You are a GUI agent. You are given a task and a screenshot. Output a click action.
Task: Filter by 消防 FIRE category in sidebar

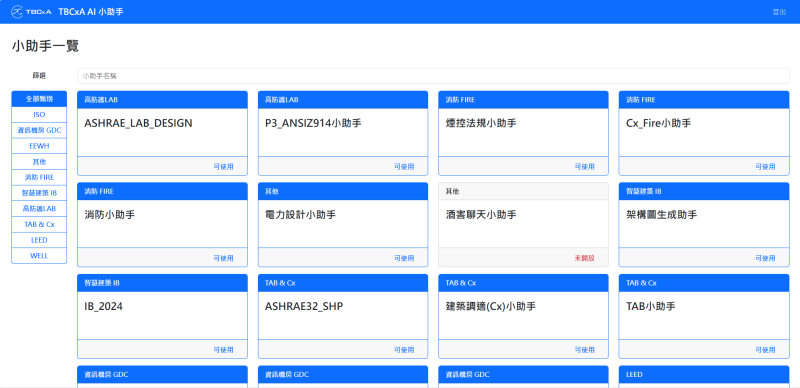coord(39,177)
